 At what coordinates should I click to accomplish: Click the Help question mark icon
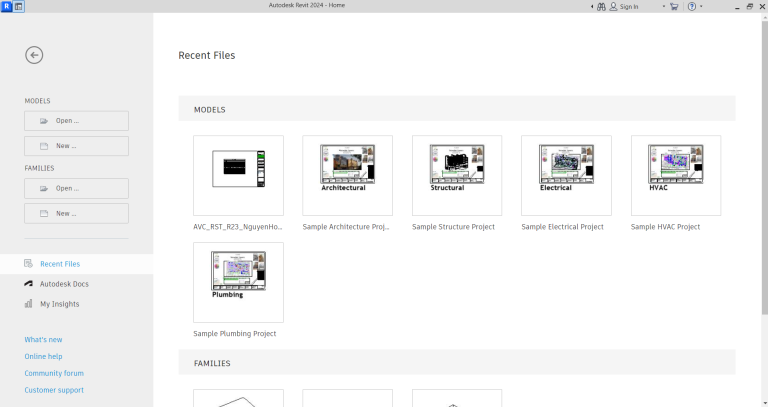click(x=691, y=6)
